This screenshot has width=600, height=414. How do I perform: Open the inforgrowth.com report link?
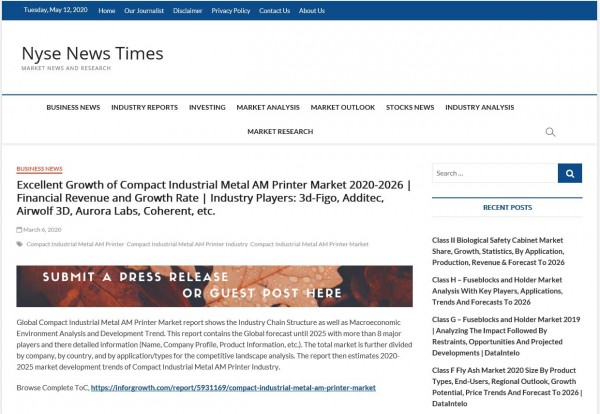[x=233, y=387]
